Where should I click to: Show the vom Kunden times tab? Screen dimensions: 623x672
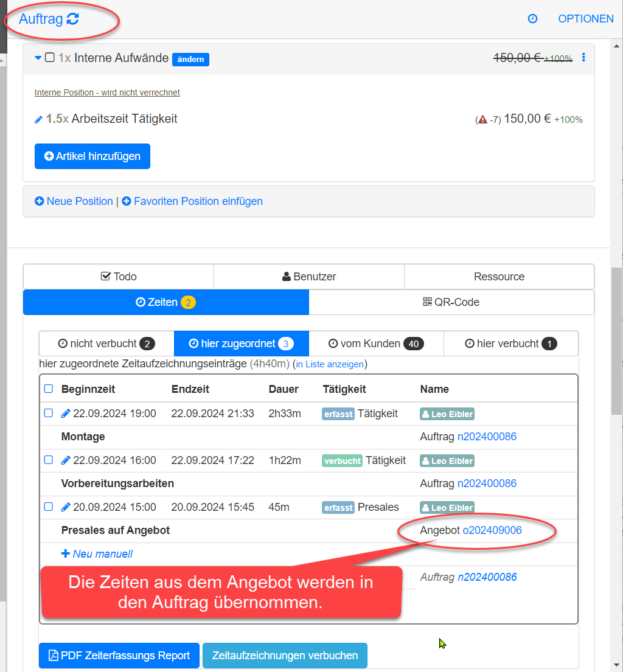[x=376, y=344]
